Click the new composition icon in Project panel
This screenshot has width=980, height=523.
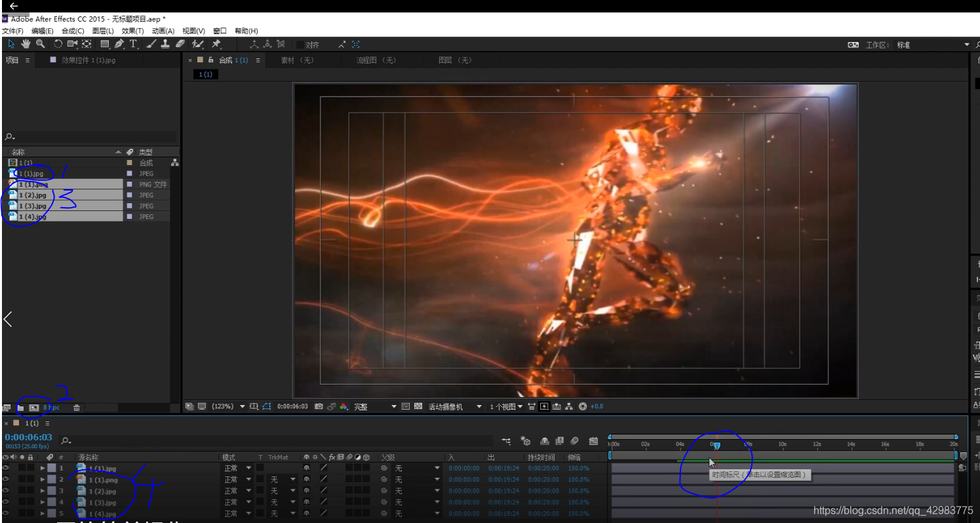tap(33, 408)
